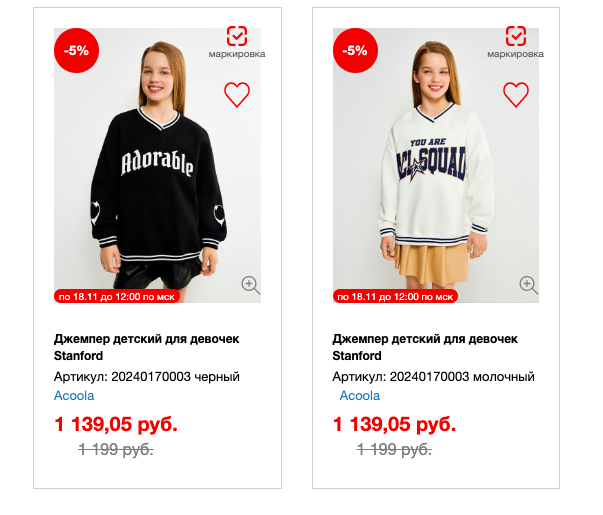Open black Stanford jumper title link
The image size is (603, 515).
[145, 347]
